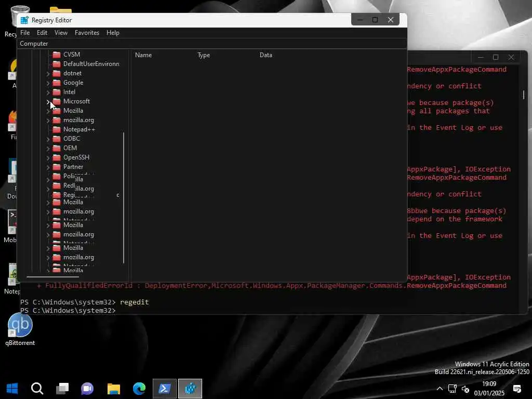Minimize the PowerShell window
The height and width of the screenshot is (399, 532).
481,57
